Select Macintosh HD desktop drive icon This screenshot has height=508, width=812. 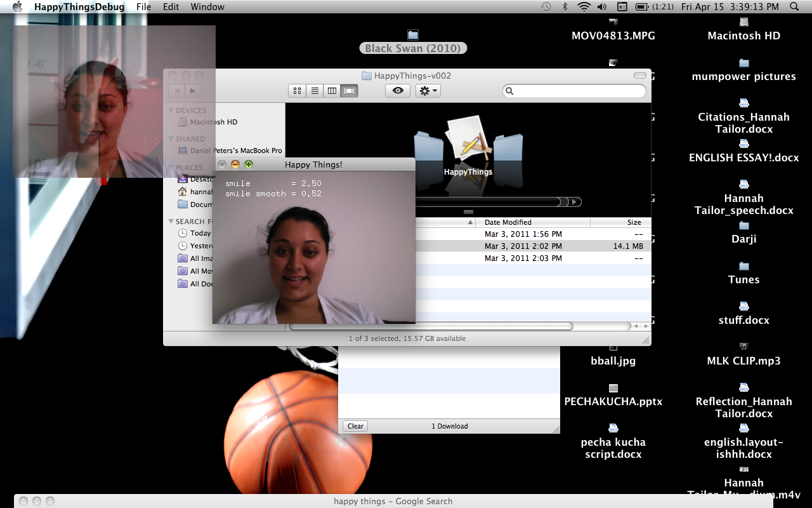pos(744,30)
